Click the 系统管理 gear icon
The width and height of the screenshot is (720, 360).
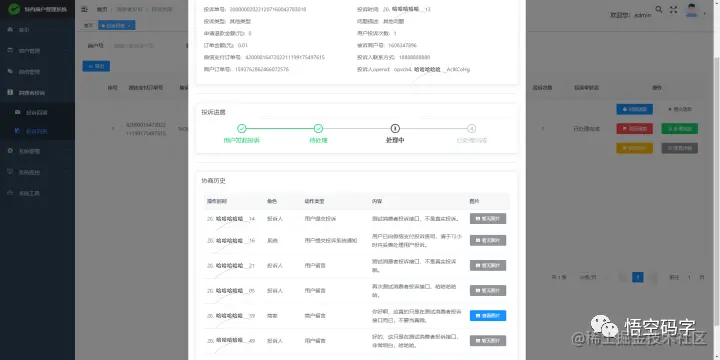[x=10, y=151]
